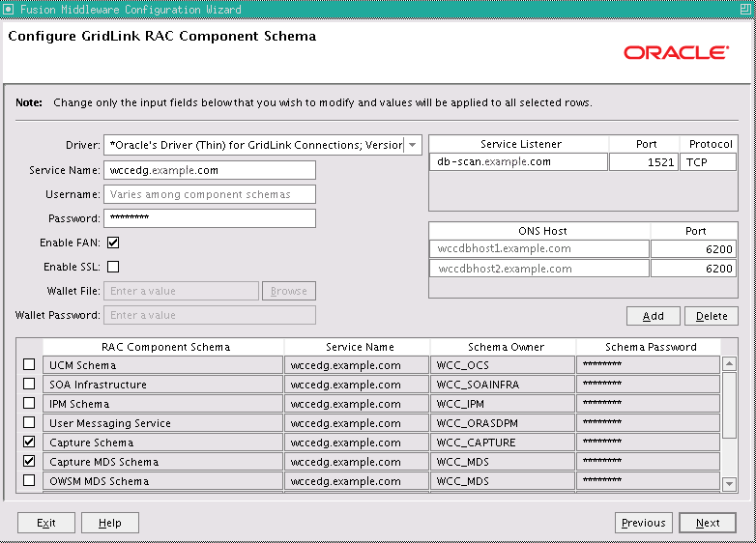The width and height of the screenshot is (756, 543).
Task: Click ONS host wccdbhost1.example.com
Action: (539, 248)
